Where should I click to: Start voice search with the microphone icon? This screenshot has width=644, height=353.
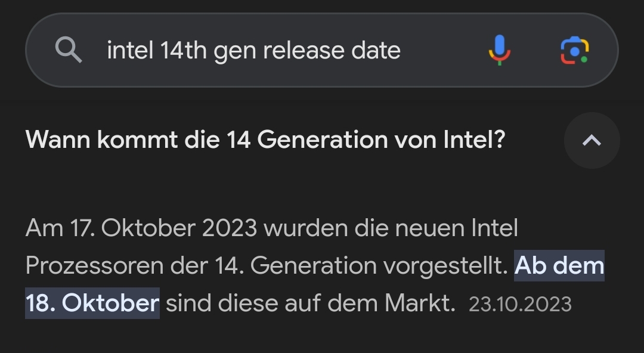coord(500,50)
